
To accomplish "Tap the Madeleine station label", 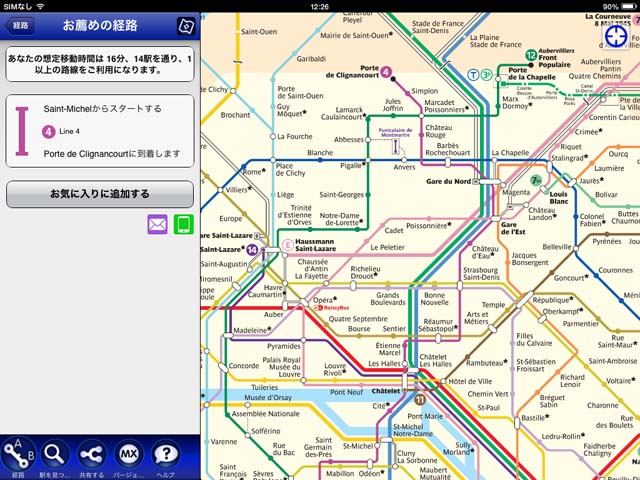I will click(252, 330).
